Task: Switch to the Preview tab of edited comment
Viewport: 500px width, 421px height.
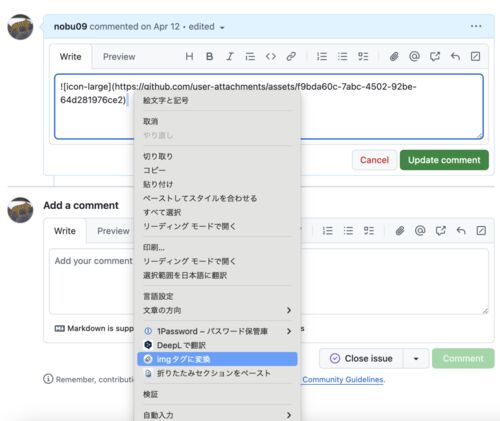Action: (119, 57)
